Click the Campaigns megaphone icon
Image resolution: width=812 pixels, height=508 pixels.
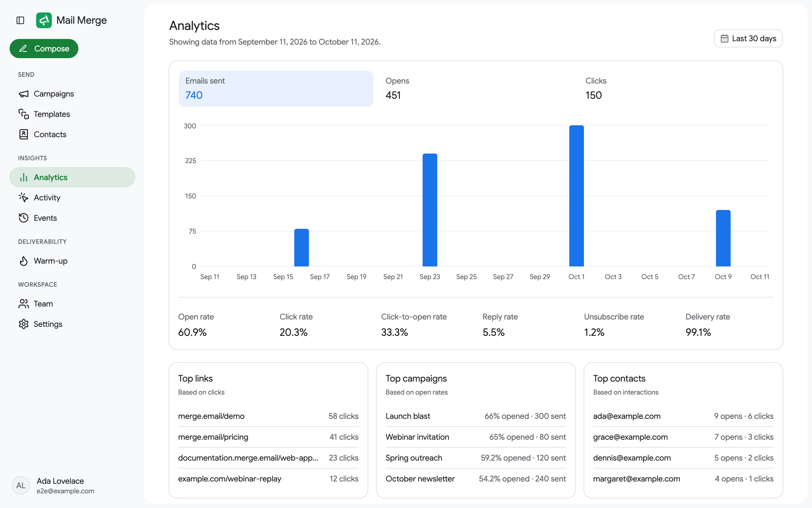[23, 94]
